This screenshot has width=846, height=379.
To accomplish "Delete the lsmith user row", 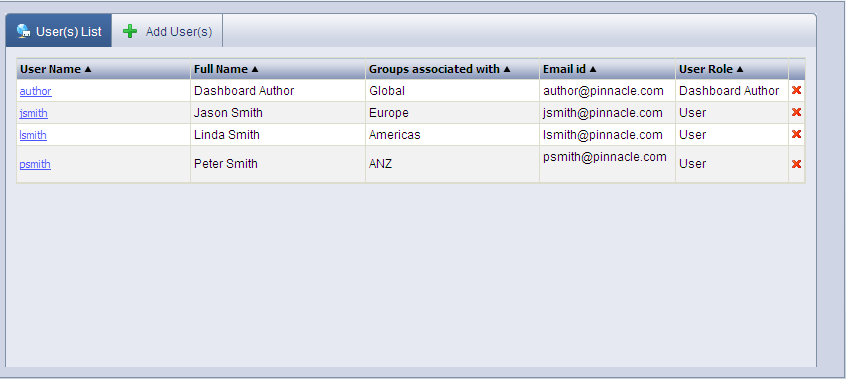I will (x=796, y=134).
